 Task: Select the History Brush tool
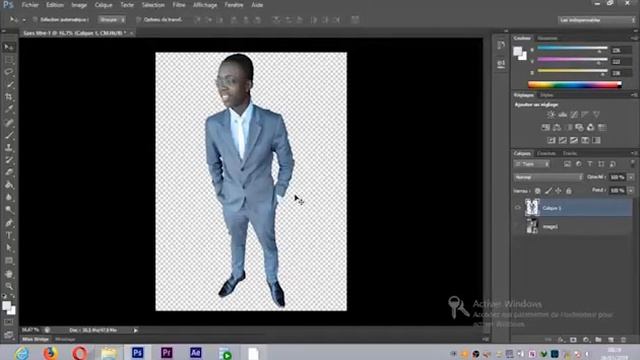[9, 160]
